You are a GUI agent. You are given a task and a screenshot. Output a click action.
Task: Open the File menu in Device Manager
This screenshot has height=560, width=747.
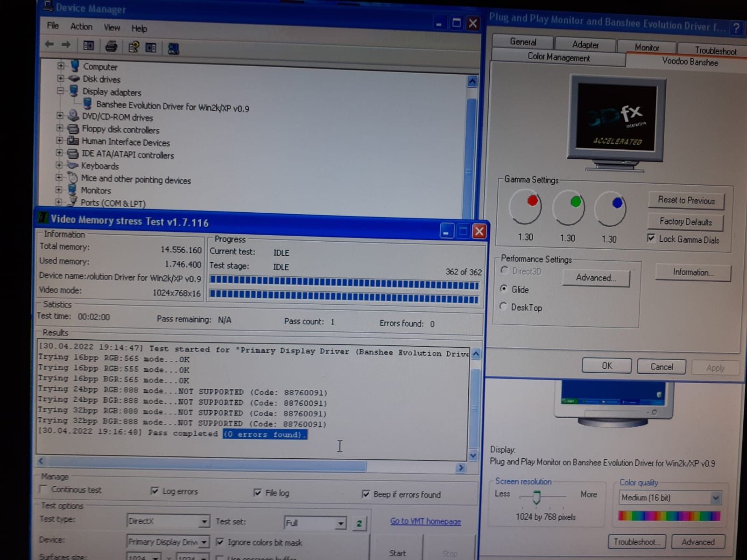53,26
